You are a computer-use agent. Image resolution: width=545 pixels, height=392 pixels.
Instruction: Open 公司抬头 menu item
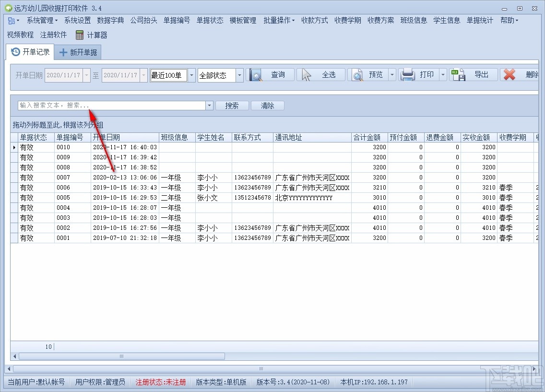(x=143, y=21)
